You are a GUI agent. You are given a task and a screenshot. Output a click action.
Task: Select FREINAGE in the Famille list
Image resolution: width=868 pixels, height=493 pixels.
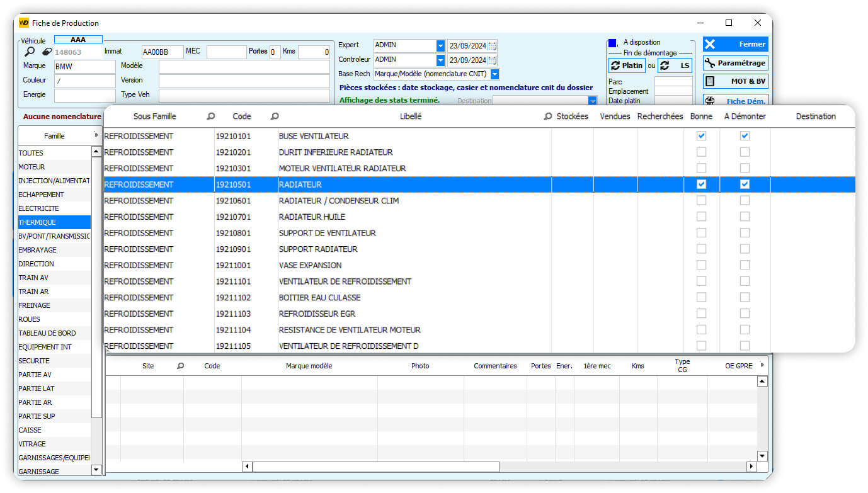55,305
